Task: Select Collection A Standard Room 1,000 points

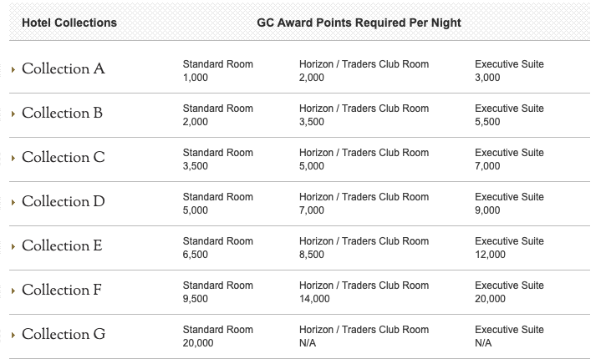Action: (x=218, y=71)
